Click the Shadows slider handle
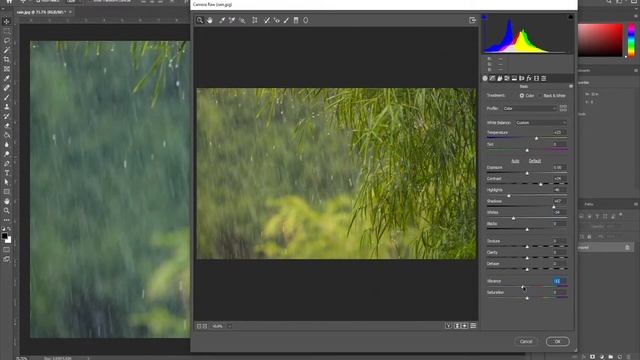Image resolution: width=640 pixels, height=360 pixels. coord(554,207)
